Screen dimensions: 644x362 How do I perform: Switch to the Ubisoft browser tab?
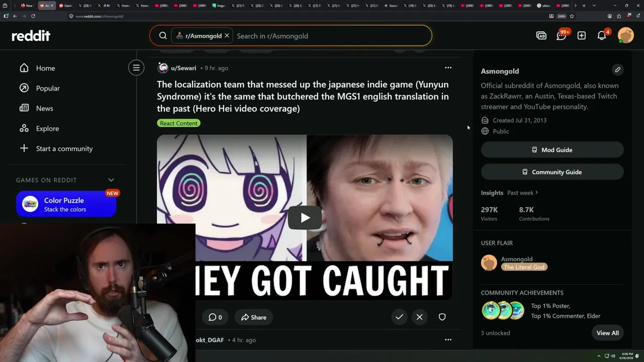[x=543, y=6]
